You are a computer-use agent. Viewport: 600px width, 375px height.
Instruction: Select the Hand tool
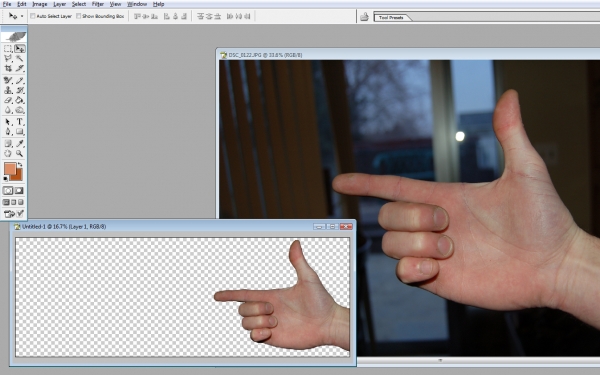tap(8, 153)
